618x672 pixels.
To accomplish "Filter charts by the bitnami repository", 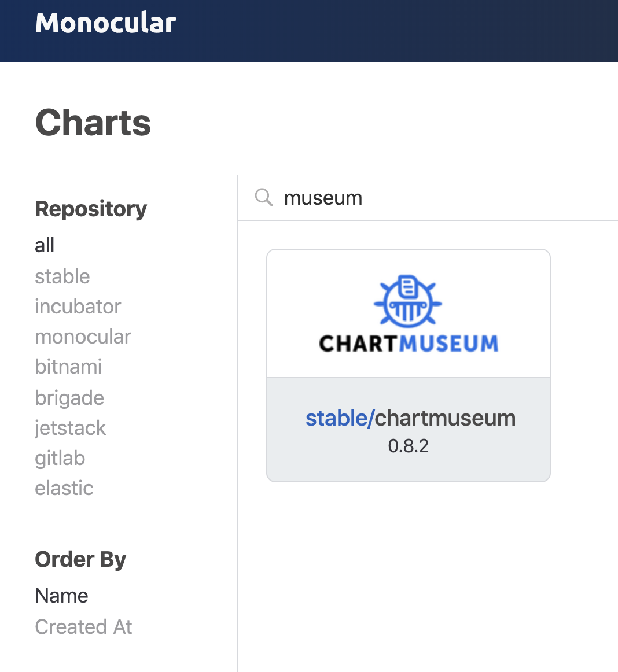I will (x=68, y=367).
